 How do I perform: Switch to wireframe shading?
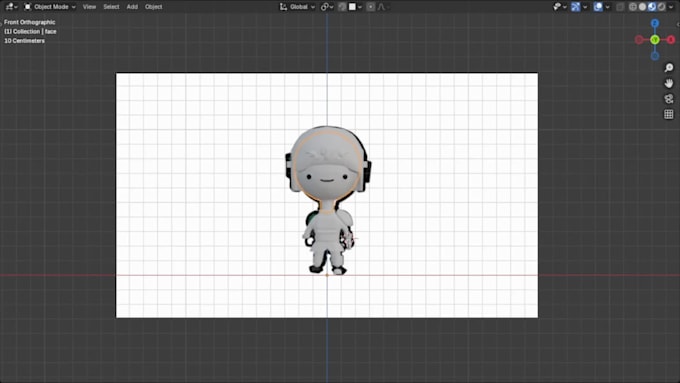click(633, 7)
